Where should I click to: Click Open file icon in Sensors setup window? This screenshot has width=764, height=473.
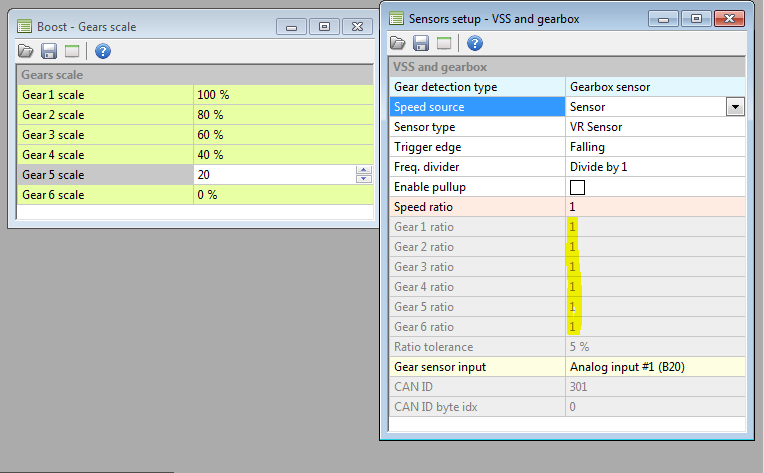(x=398, y=43)
